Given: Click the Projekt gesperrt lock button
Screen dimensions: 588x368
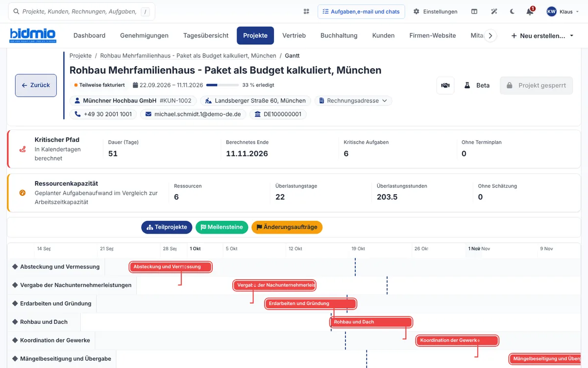Looking at the screenshot, I should (x=536, y=85).
